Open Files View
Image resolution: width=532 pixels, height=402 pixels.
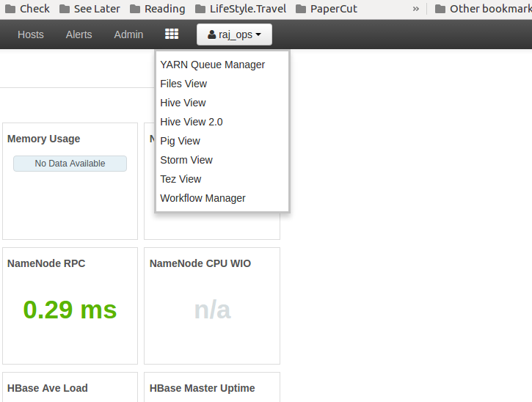click(x=183, y=84)
